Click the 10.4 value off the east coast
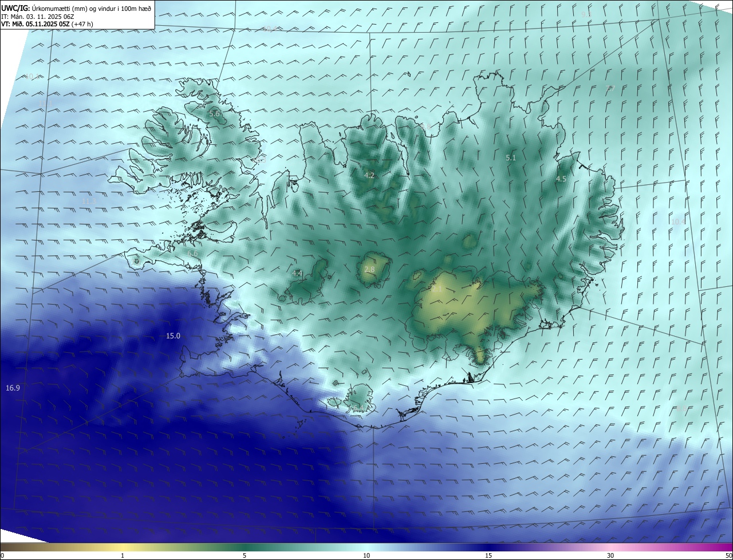The image size is (733, 560). pos(678,222)
